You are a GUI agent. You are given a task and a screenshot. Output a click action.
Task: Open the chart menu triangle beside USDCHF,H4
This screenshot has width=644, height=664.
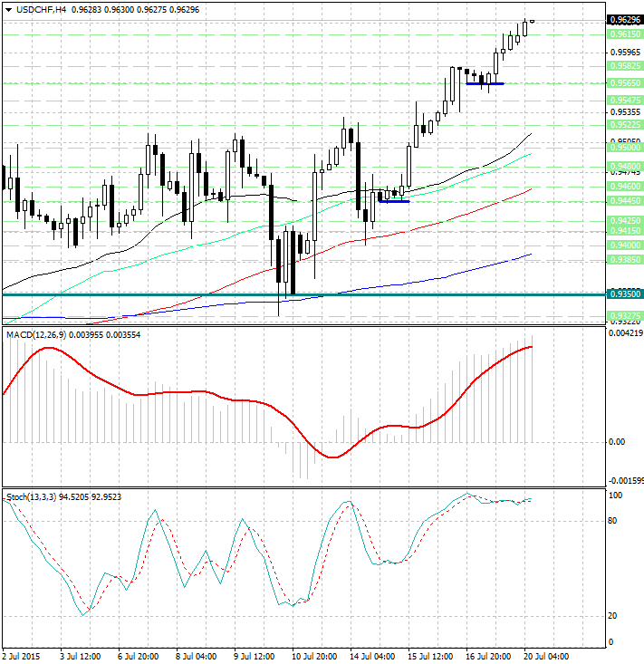8,10
